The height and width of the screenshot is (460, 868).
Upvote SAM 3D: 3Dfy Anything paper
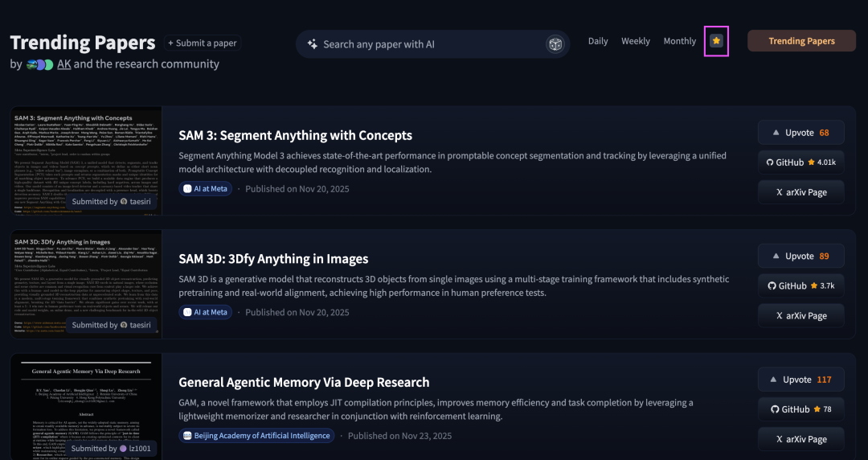800,257
